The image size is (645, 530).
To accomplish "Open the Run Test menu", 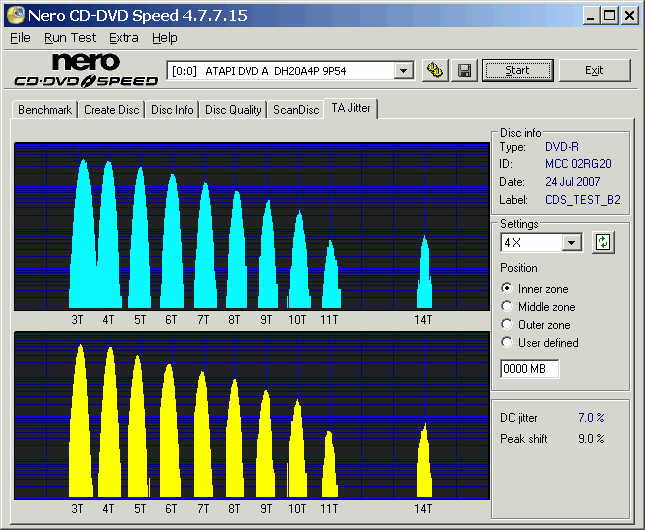I will [69, 38].
